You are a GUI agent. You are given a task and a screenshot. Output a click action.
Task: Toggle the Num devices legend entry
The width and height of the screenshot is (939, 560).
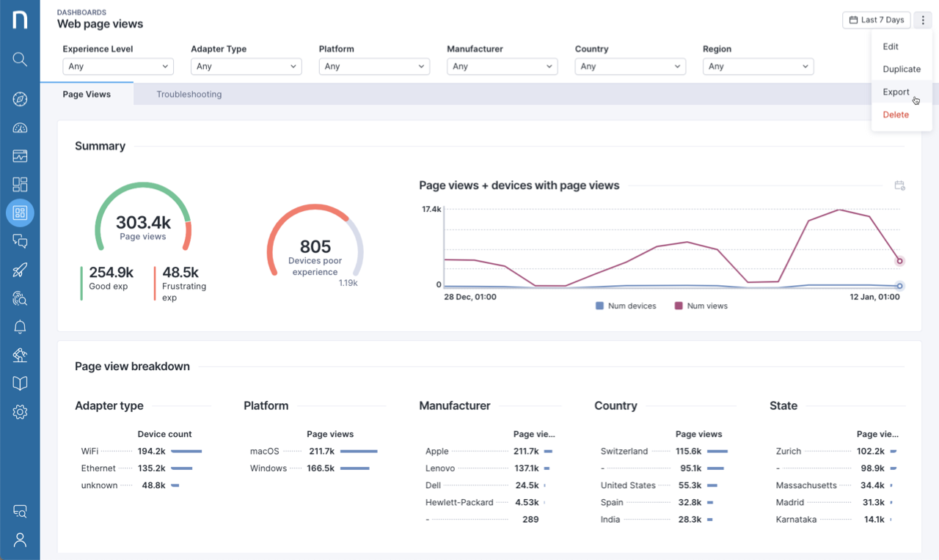pyautogui.click(x=626, y=306)
